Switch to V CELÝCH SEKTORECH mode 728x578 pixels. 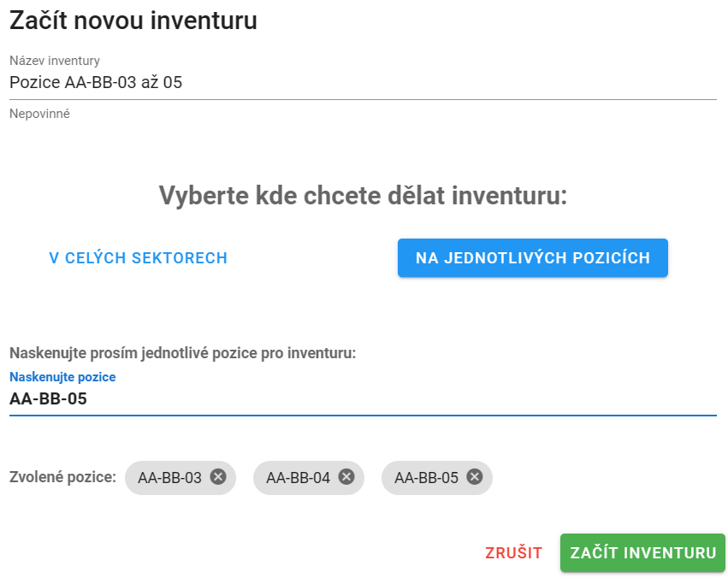click(x=139, y=258)
